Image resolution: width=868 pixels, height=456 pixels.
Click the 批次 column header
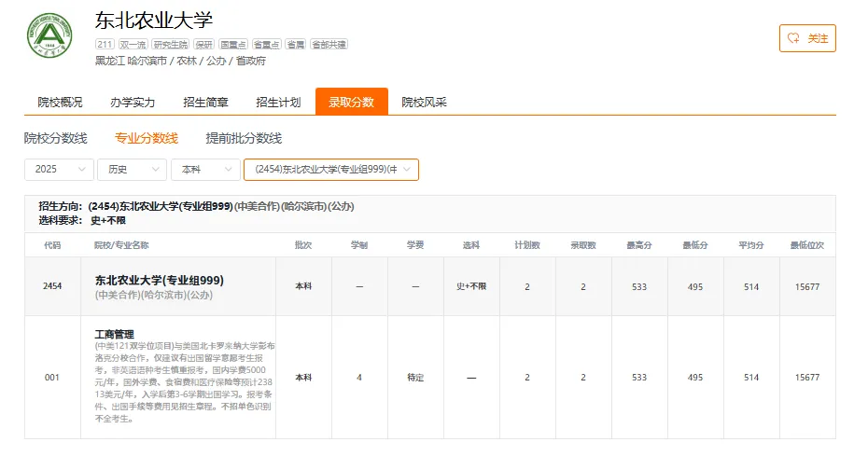coord(303,245)
